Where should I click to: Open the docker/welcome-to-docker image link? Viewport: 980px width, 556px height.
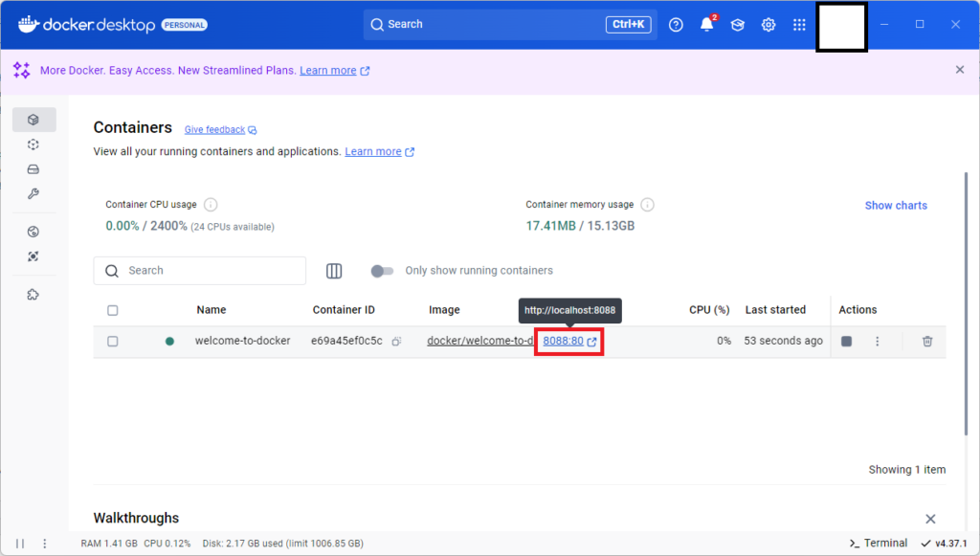pyautogui.click(x=480, y=341)
